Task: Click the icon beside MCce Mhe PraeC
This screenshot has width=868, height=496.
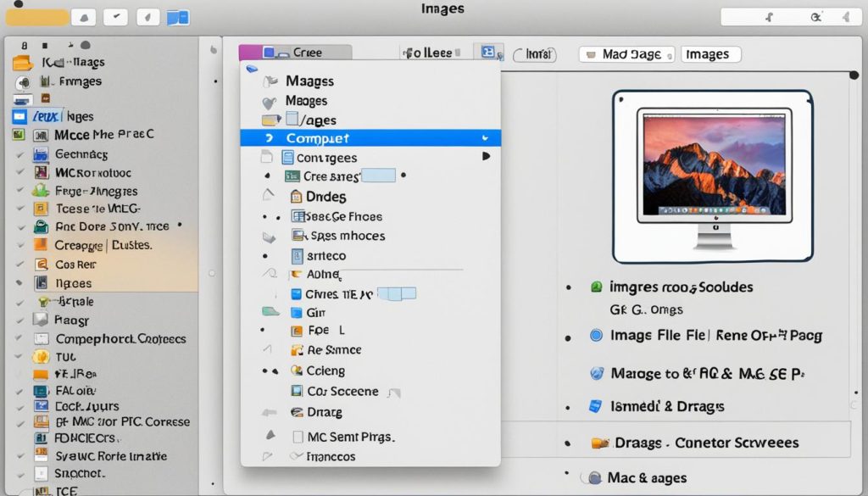Action: click(x=41, y=135)
